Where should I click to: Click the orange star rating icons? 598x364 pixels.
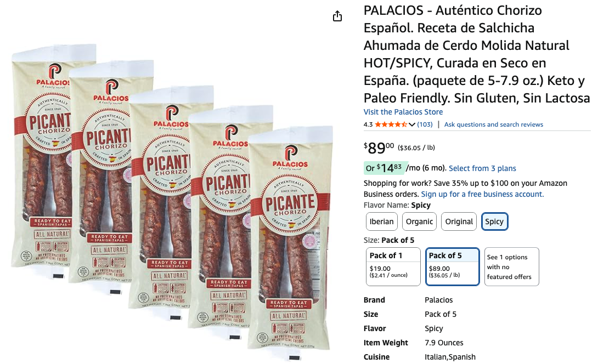click(x=391, y=124)
